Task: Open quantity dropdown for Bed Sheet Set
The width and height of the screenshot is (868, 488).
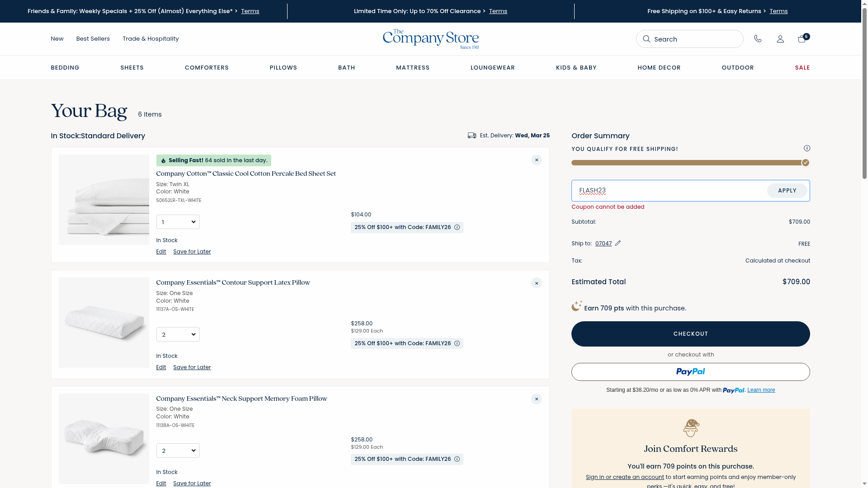Action: pos(178,222)
